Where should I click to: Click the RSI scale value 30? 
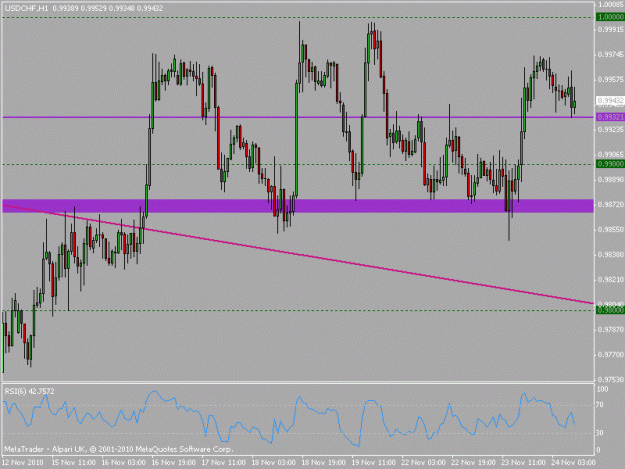pos(600,433)
